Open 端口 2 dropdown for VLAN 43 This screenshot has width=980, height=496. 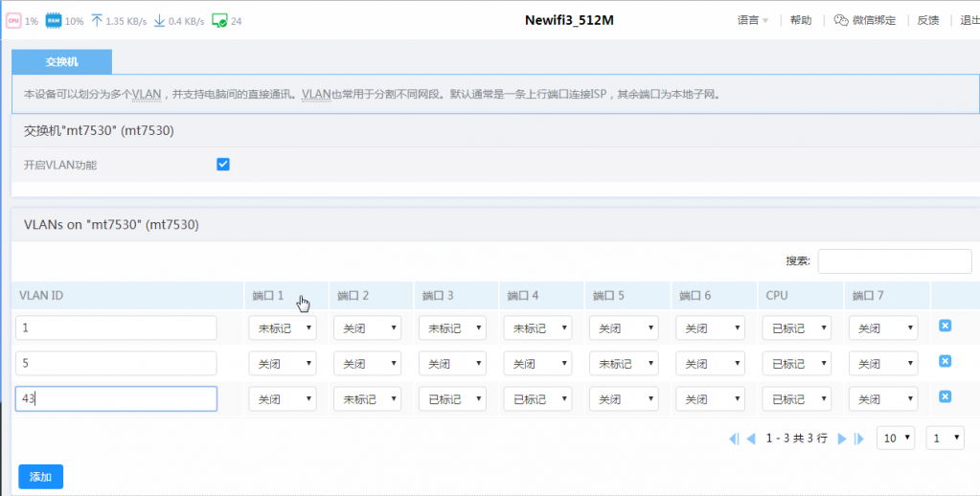pos(368,398)
